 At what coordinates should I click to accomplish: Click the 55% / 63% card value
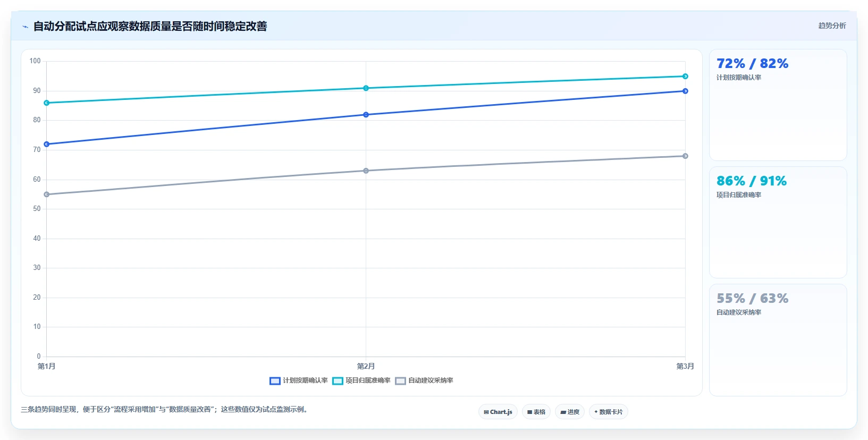point(752,299)
